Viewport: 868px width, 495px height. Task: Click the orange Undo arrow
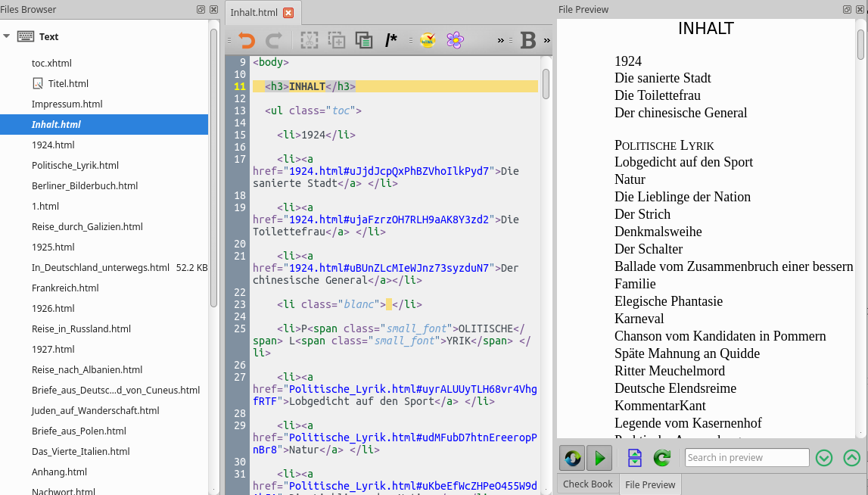[x=247, y=40]
